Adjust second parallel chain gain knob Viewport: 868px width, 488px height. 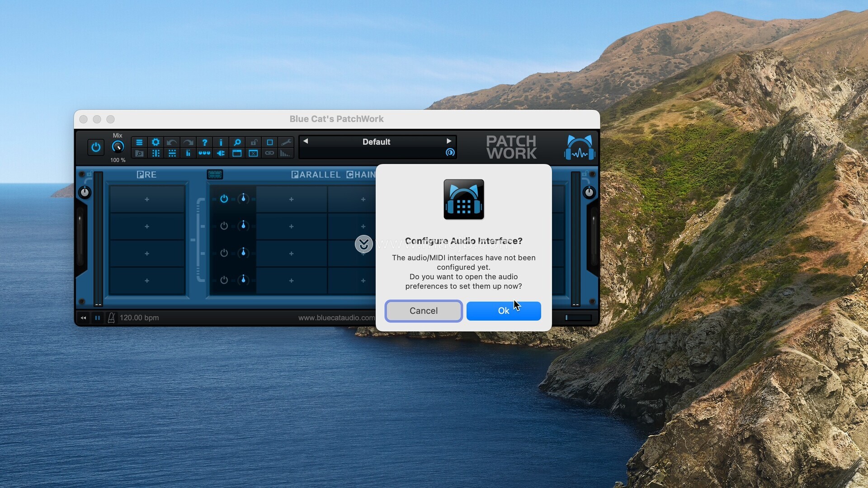pos(243,226)
